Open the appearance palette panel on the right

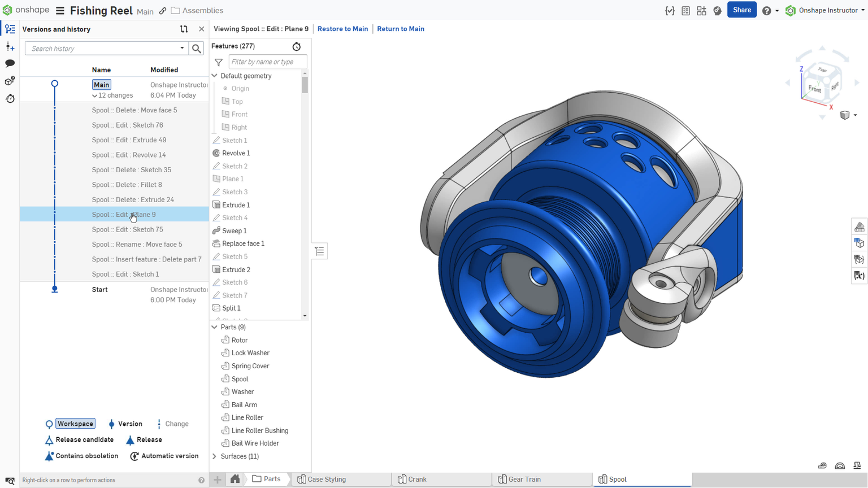point(859,226)
